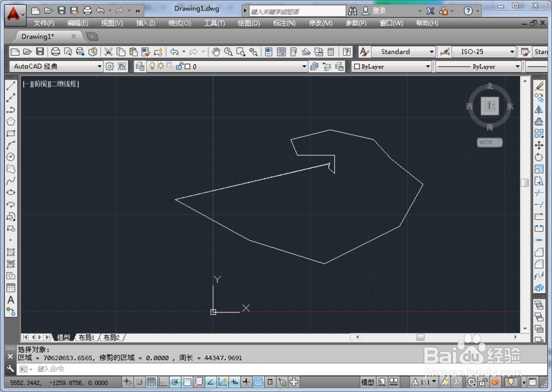Toggle Grid display in status bar
Viewport: 552px width, 392px height.
tap(151, 382)
